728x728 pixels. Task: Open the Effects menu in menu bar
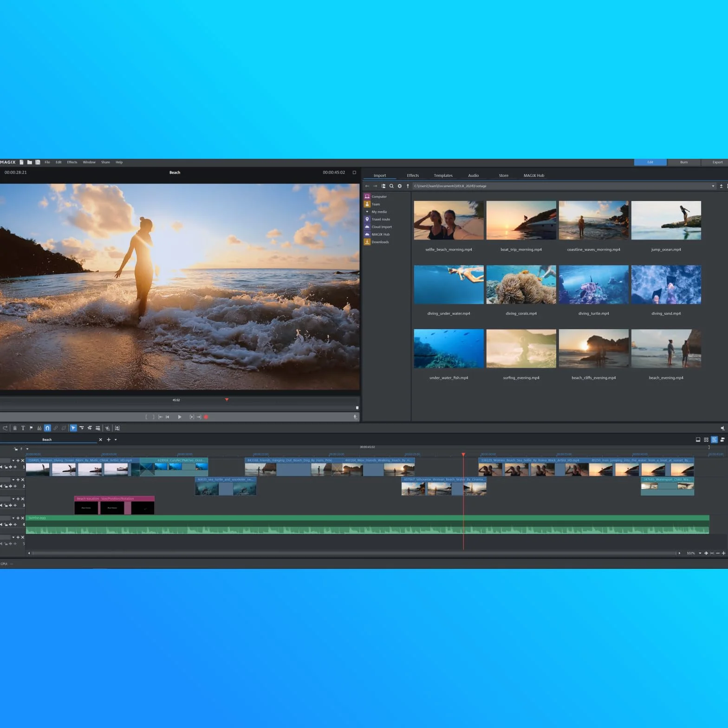(x=72, y=162)
